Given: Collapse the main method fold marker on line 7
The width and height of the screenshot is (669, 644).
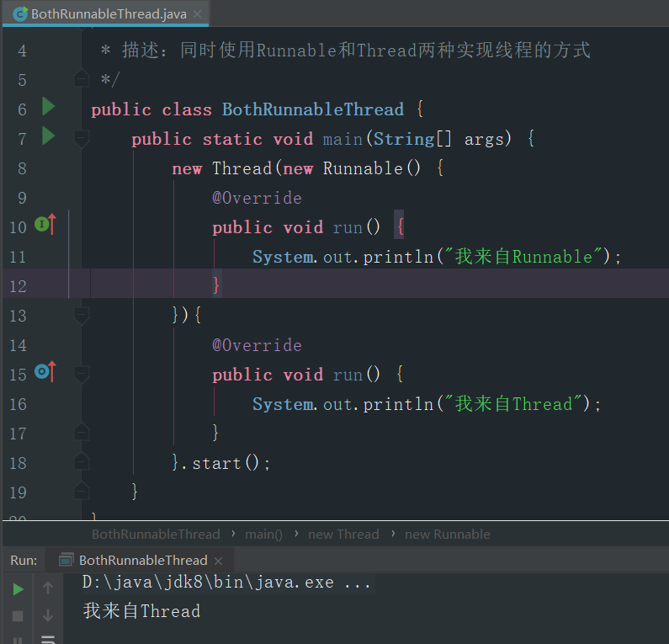Looking at the screenshot, I should pyautogui.click(x=82, y=139).
